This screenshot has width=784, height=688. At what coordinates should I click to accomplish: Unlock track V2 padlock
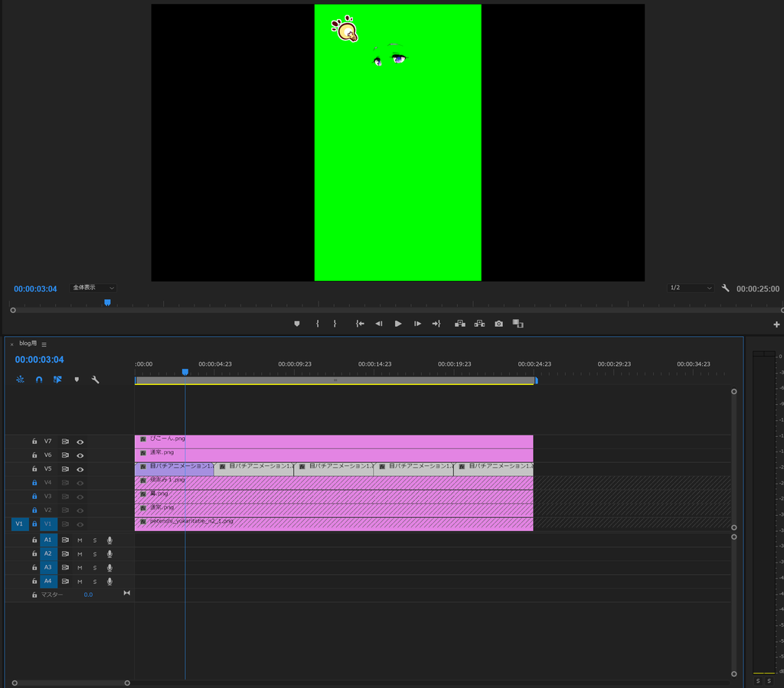click(34, 510)
